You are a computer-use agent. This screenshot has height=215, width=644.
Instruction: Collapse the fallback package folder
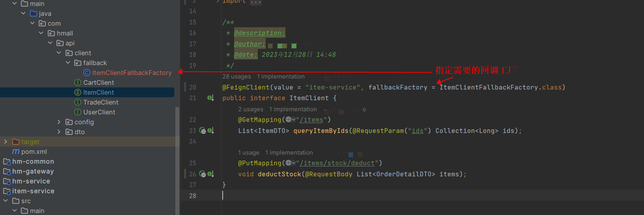point(68,63)
